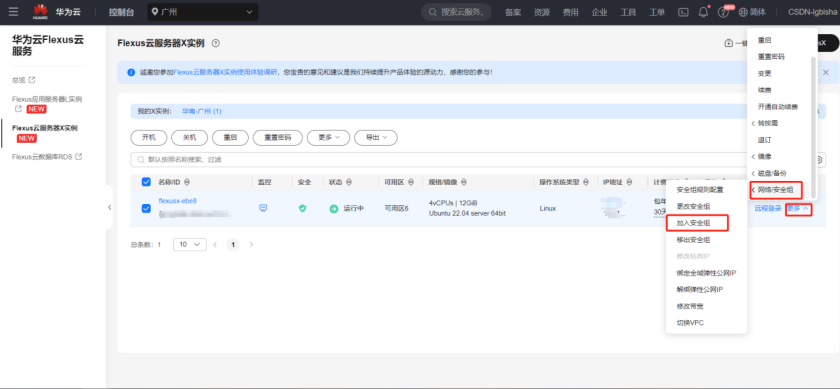Click the name search filter field
The height and width of the screenshot is (389, 840).
tap(471, 160)
